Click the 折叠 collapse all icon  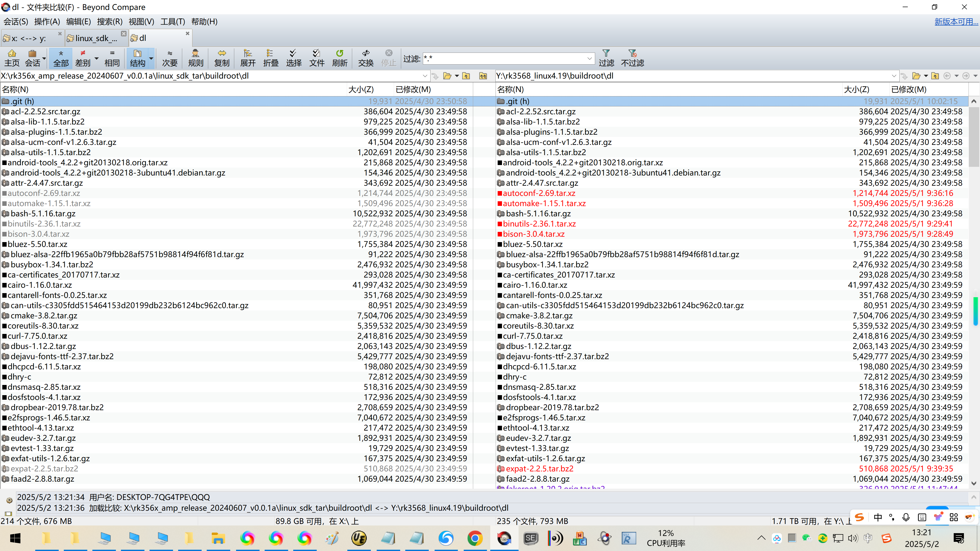[271, 58]
